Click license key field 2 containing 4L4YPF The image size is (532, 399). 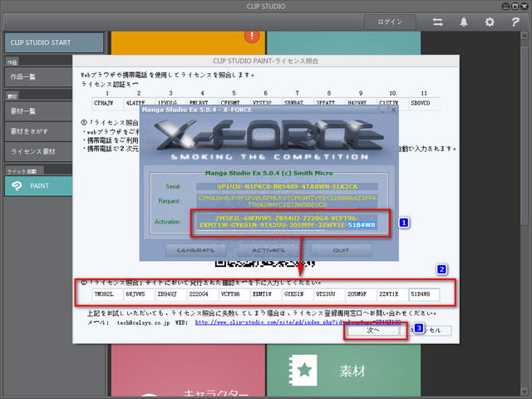click(x=139, y=103)
